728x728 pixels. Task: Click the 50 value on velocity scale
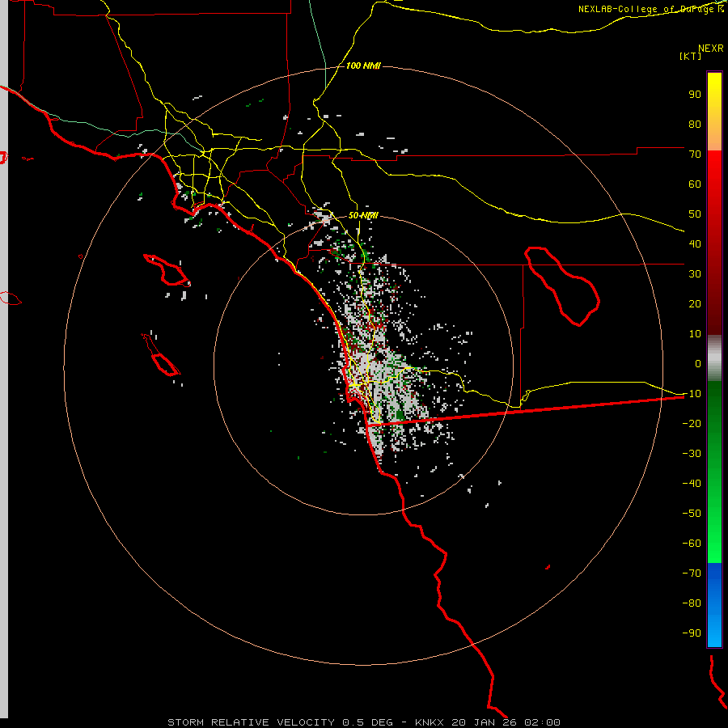(x=695, y=214)
